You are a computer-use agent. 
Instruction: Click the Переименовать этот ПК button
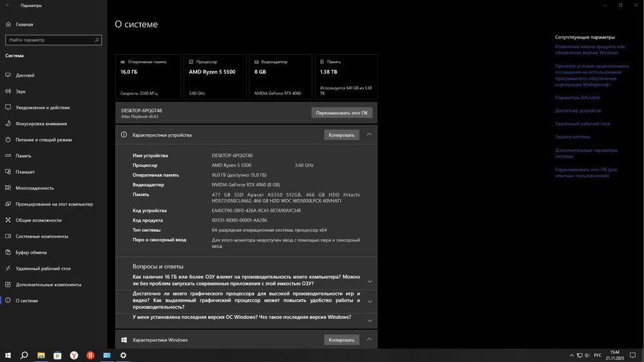(342, 113)
